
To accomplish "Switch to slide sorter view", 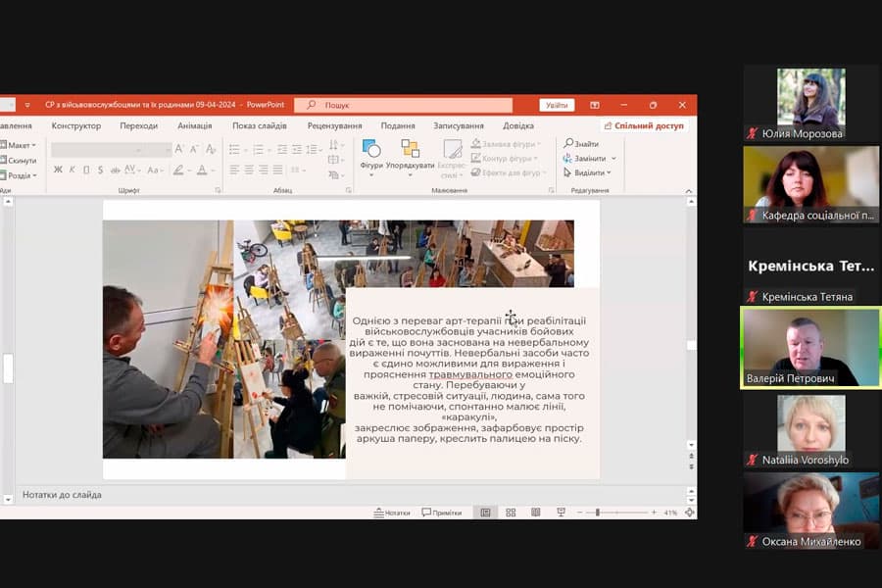I will (x=511, y=513).
